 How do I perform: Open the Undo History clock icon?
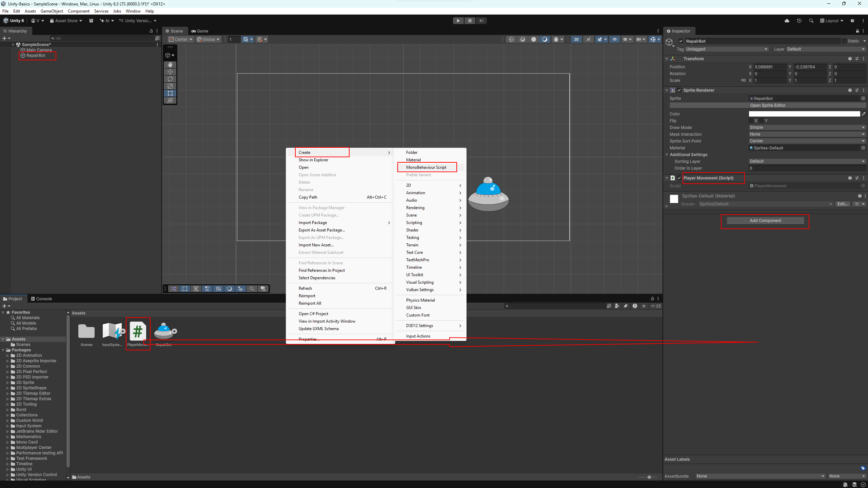coord(799,21)
